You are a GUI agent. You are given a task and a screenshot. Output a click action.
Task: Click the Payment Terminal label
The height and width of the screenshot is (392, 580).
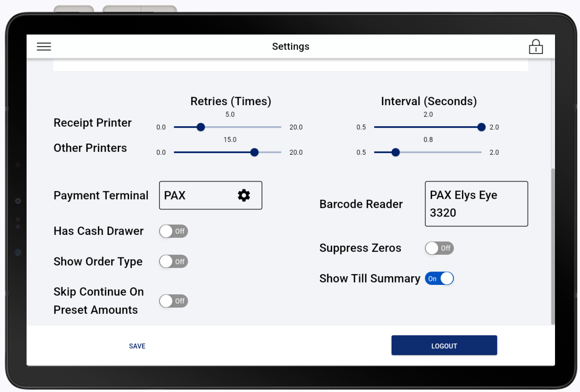click(x=101, y=196)
